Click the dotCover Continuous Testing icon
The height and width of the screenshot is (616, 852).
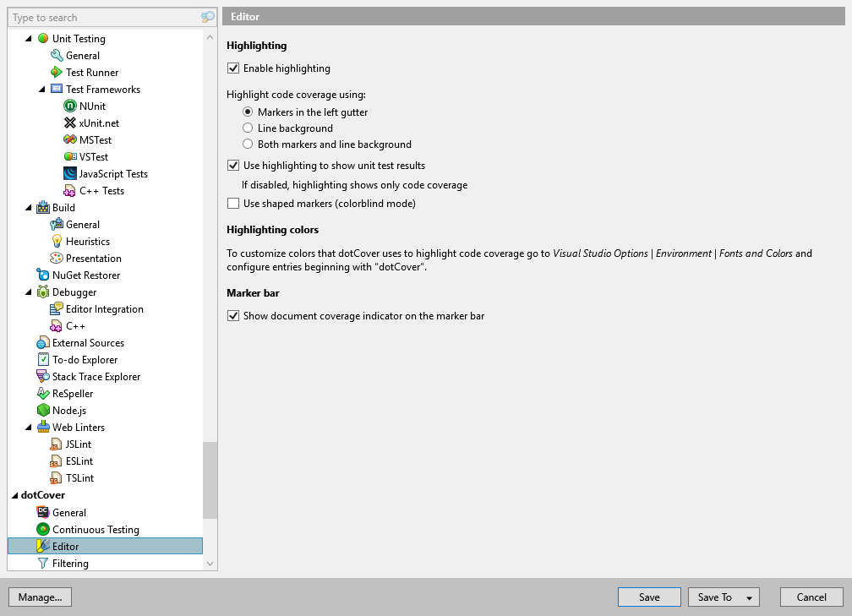point(43,529)
